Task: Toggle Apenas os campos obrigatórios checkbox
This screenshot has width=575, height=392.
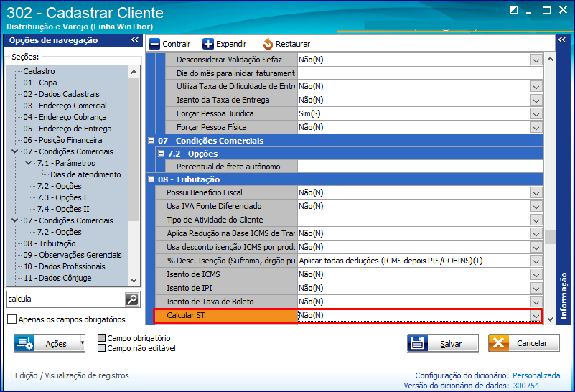Action: pos(11,319)
